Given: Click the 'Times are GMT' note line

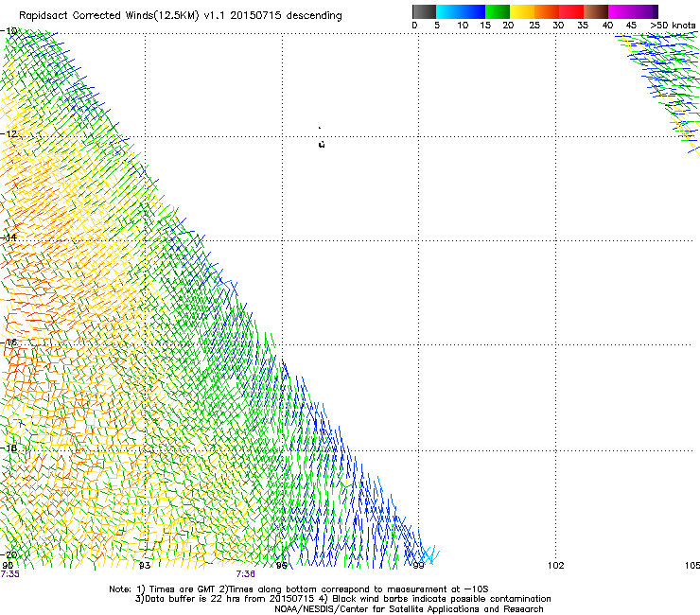Looking at the screenshot, I should point(299,589).
